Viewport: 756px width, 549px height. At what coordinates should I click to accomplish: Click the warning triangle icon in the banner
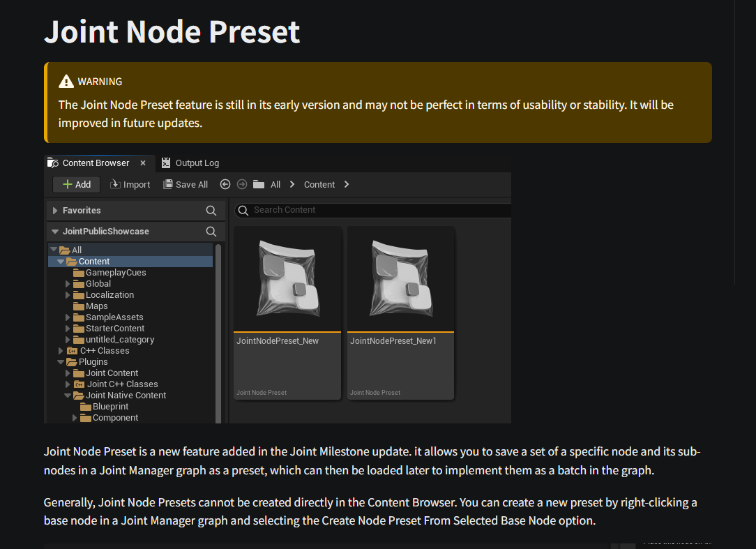click(x=66, y=82)
